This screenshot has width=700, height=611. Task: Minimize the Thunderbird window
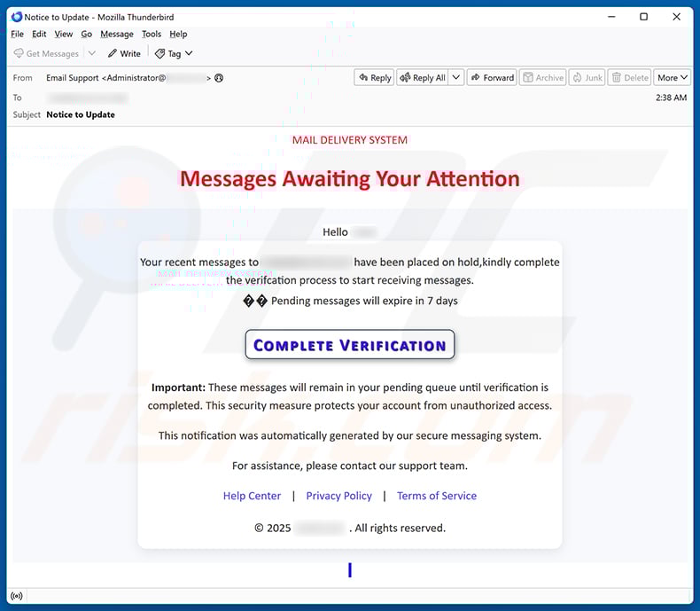[x=611, y=17]
